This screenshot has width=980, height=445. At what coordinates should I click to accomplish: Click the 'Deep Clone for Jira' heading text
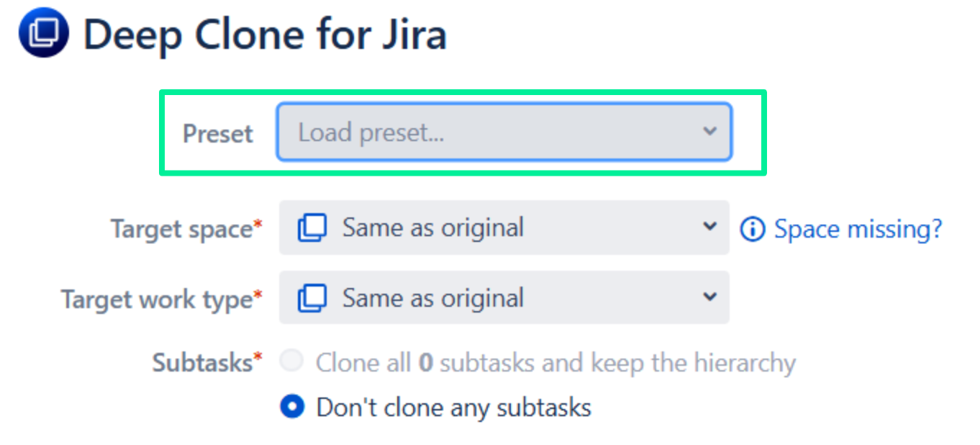265,35
